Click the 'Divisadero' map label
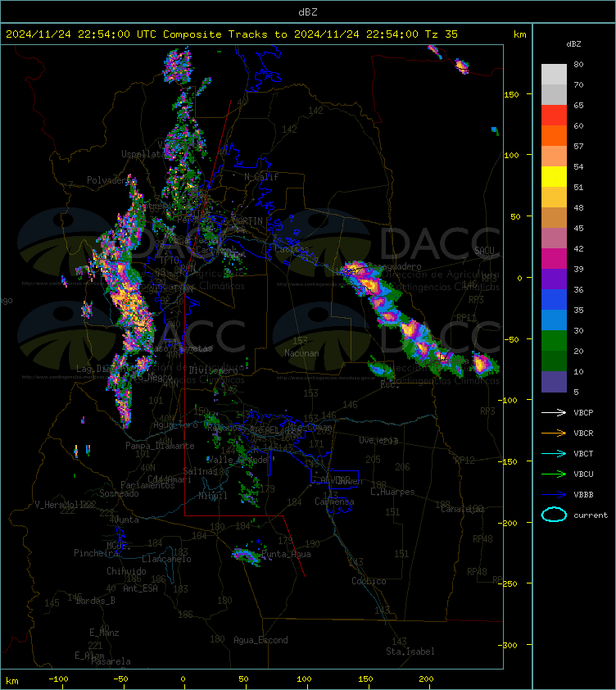 click(x=214, y=370)
